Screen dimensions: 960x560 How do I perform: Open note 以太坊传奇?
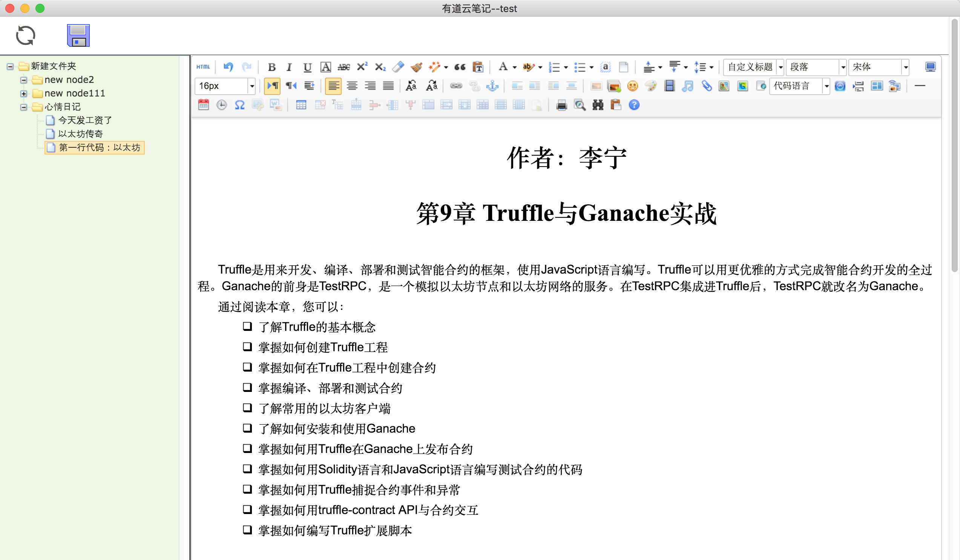[74, 134]
